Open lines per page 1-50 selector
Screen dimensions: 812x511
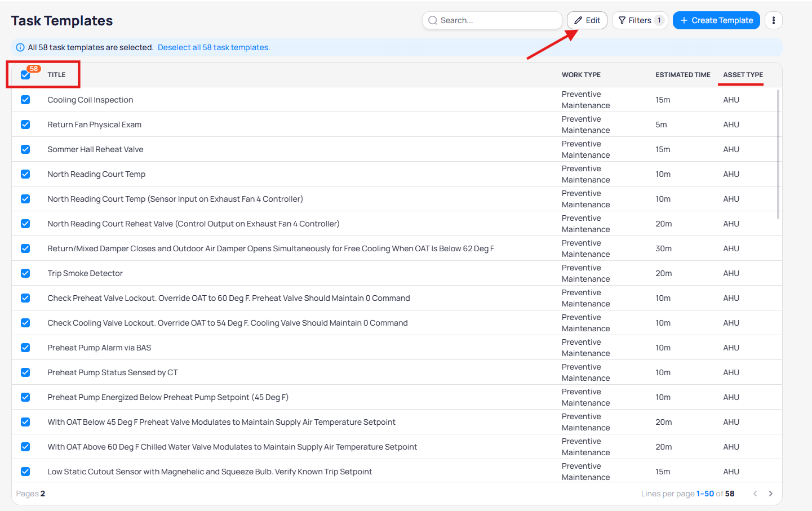(x=705, y=494)
